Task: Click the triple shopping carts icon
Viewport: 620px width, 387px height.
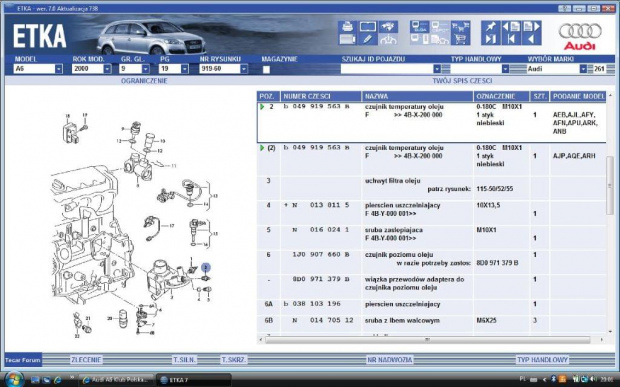Action: tap(460, 27)
